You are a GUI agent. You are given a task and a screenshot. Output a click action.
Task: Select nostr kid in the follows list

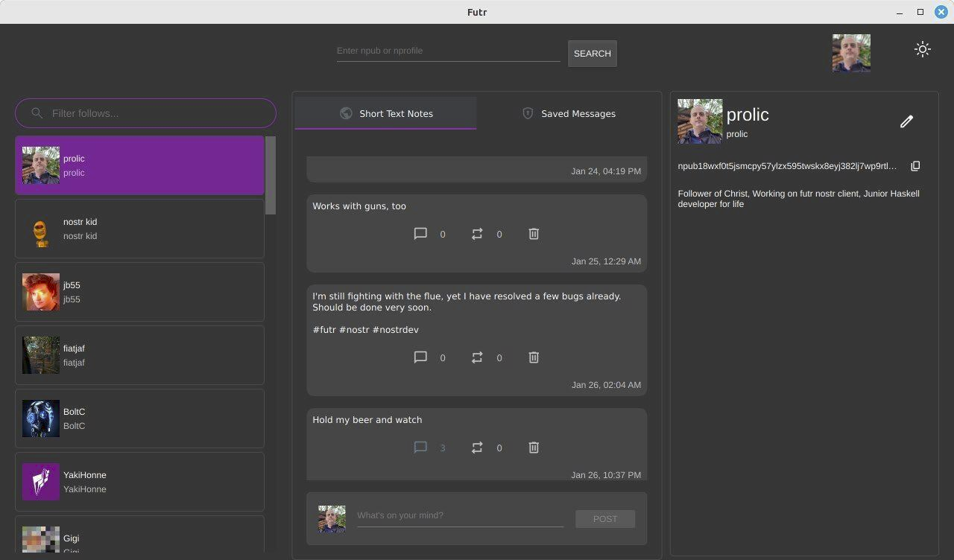pyautogui.click(x=139, y=229)
